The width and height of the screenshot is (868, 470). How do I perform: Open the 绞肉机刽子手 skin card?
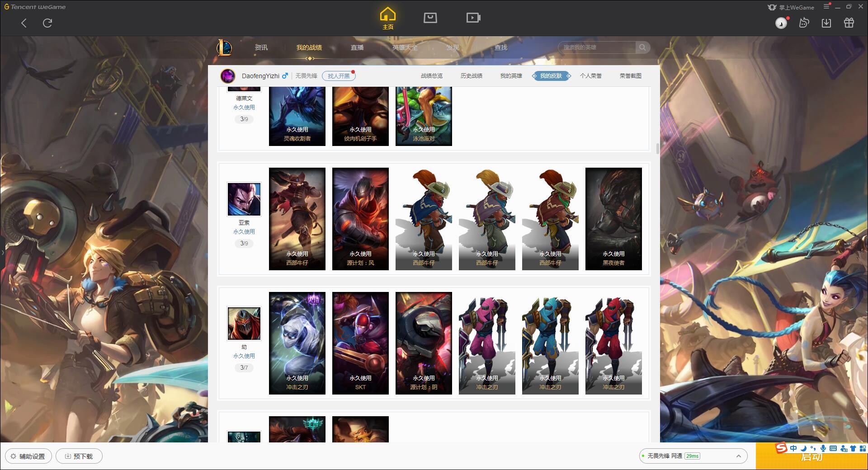[x=360, y=116]
